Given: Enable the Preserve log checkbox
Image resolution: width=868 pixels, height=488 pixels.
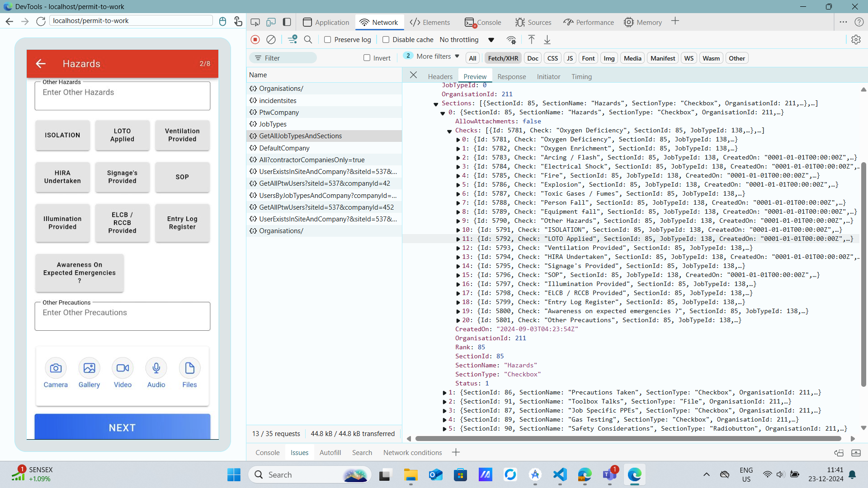Looking at the screenshot, I should [328, 40].
